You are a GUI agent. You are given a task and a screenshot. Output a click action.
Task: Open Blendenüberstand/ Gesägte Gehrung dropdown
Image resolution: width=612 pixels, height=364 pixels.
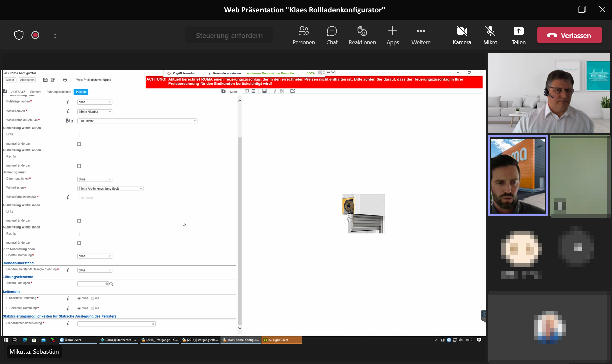tap(94, 270)
